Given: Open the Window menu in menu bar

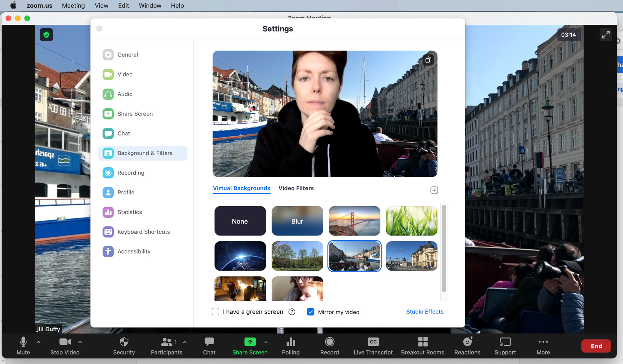Looking at the screenshot, I should pos(150,6).
